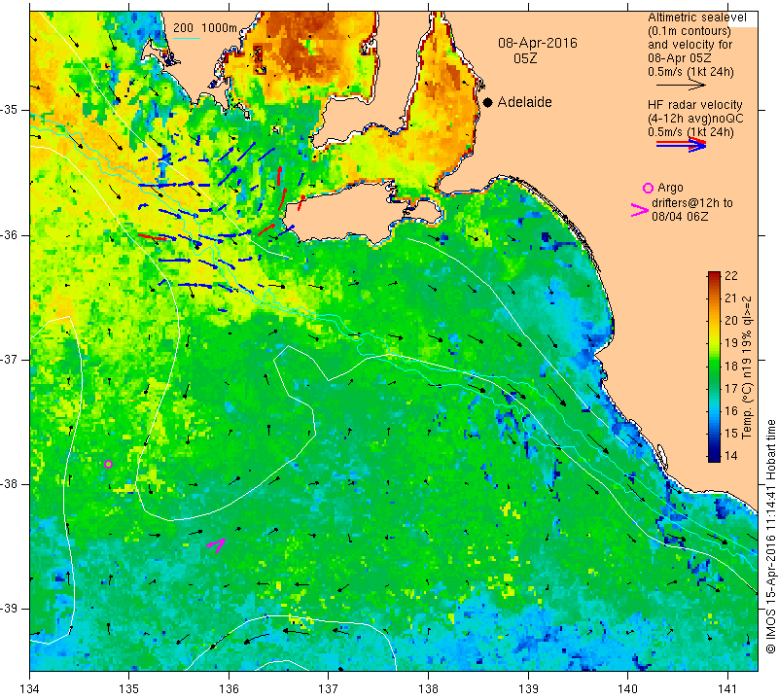This screenshot has height=700, width=778.
Task: Click the '200 1000m' bathymetry label
Action: 205,28
